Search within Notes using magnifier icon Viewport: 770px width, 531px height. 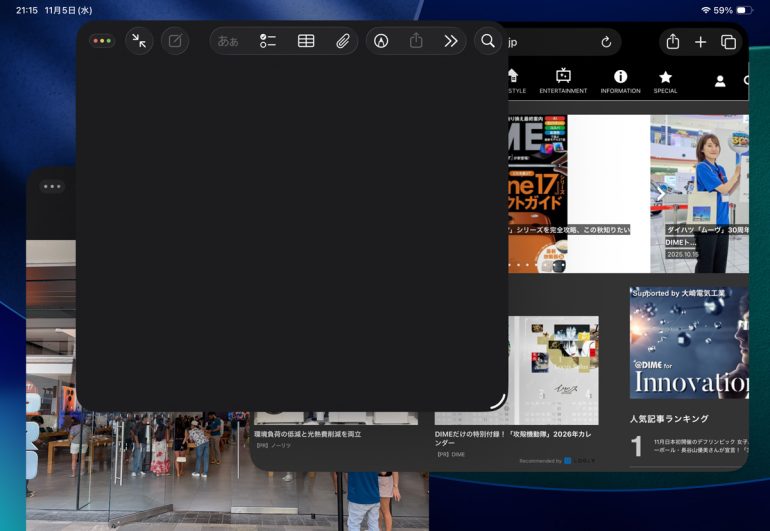click(x=487, y=41)
